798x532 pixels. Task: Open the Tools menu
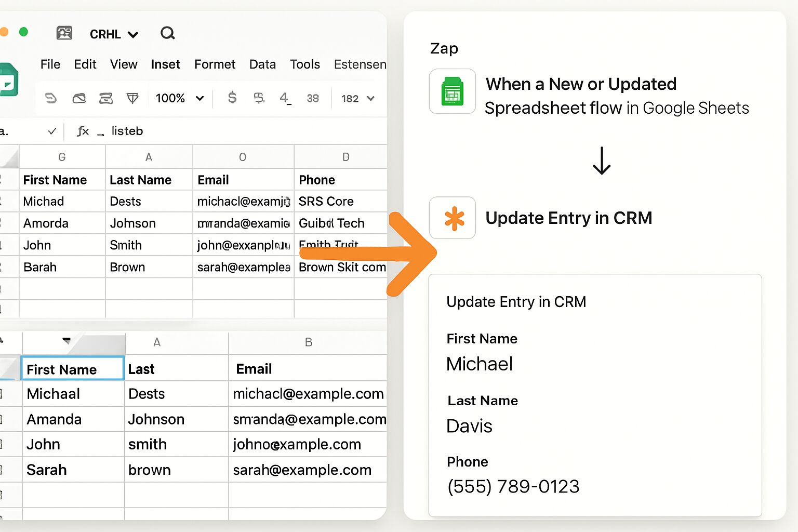(x=305, y=64)
